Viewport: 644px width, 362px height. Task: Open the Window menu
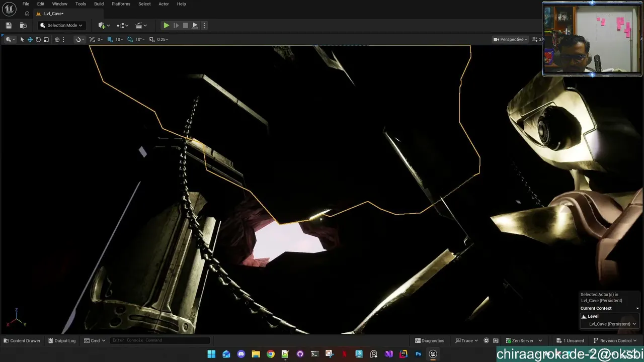tap(59, 4)
